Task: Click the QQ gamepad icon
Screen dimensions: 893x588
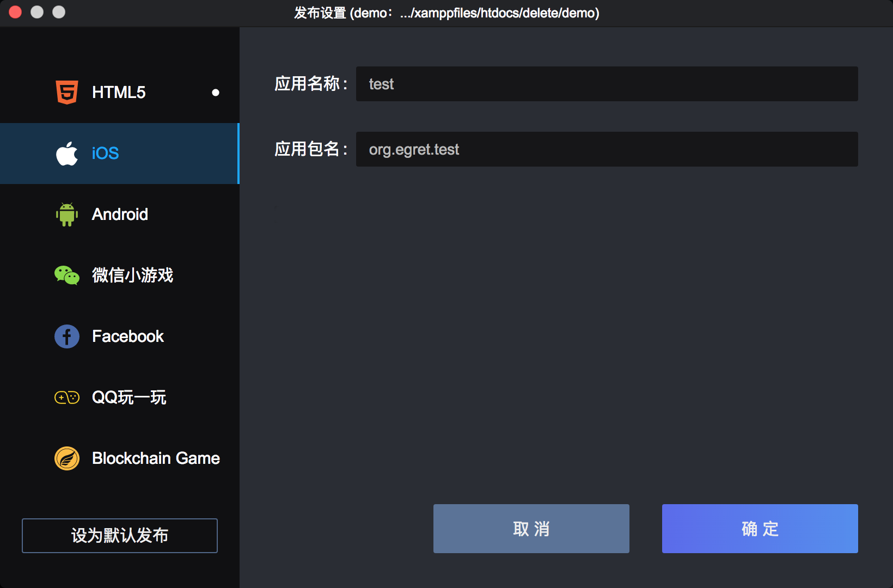Action: coord(67,397)
